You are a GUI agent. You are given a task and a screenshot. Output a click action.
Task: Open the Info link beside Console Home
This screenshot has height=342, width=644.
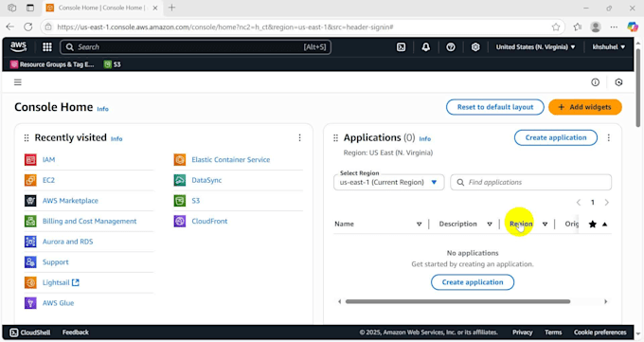(x=102, y=109)
